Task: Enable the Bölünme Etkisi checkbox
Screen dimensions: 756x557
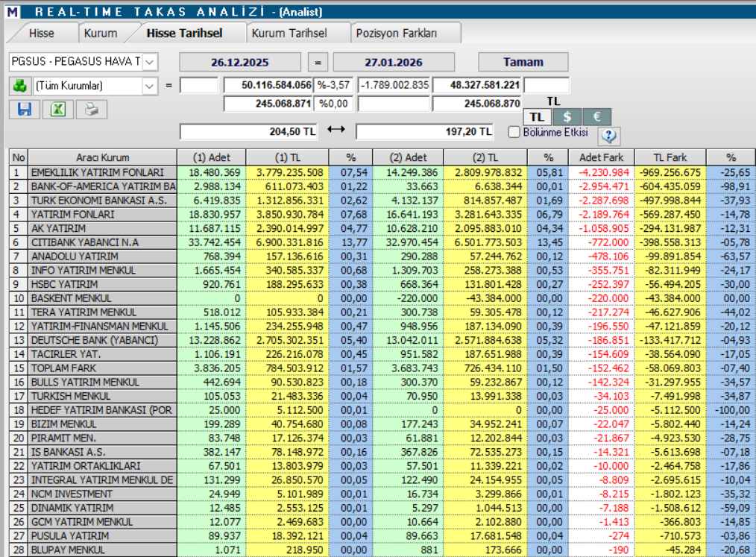Action: [514, 132]
